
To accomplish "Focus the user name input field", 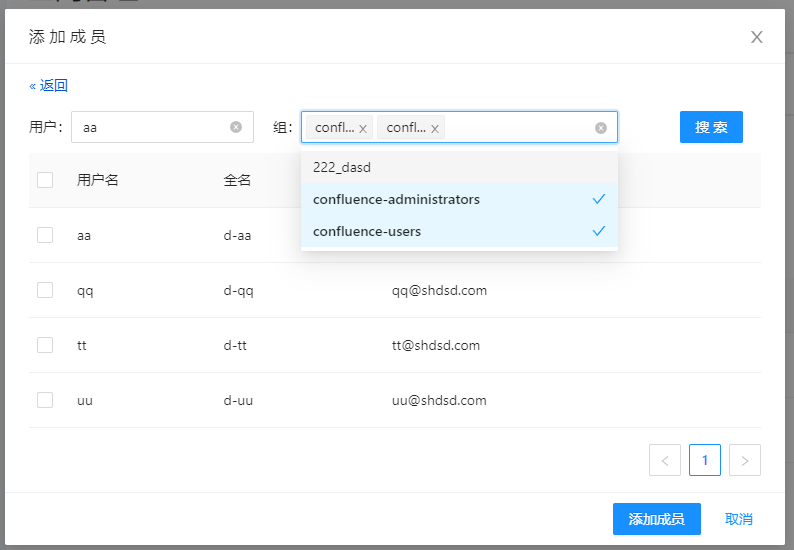I will click(x=150, y=127).
